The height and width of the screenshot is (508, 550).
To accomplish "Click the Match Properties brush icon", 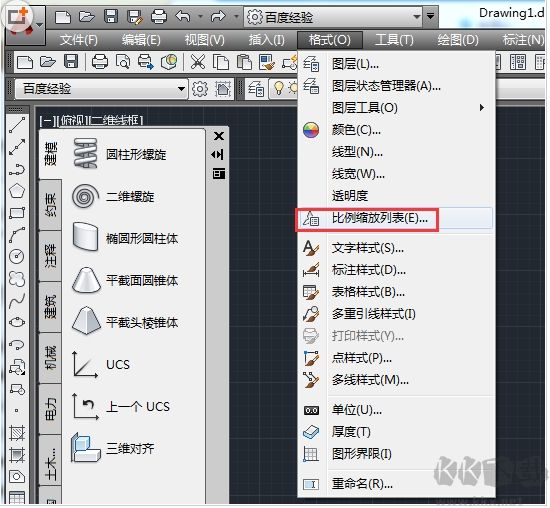I will tap(267, 62).
